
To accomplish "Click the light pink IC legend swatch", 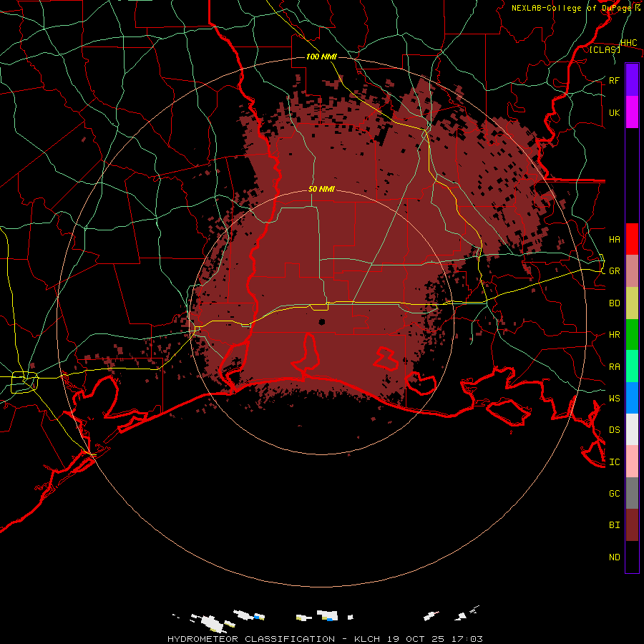I will (x=632, y=462).
